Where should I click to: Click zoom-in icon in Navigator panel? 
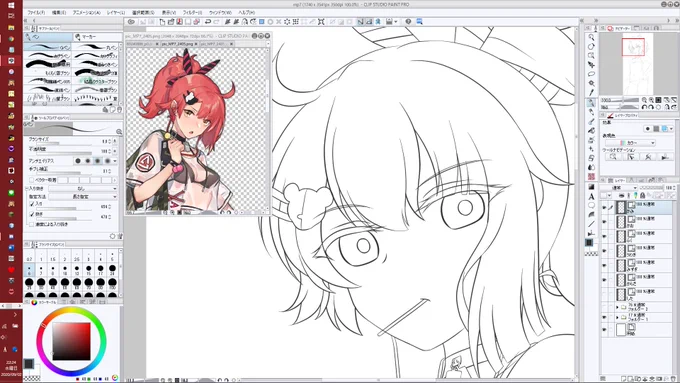pyautogui.click(x=651, y=100)
